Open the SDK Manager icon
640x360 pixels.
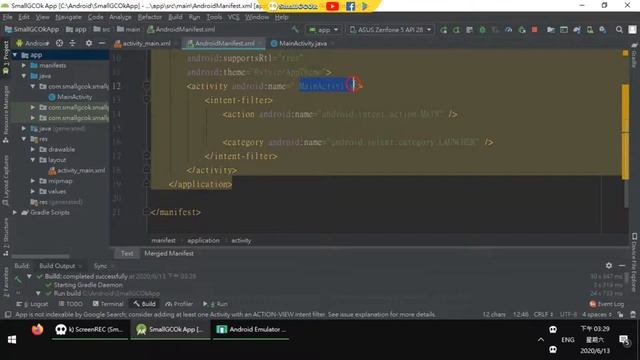[602, 30]
